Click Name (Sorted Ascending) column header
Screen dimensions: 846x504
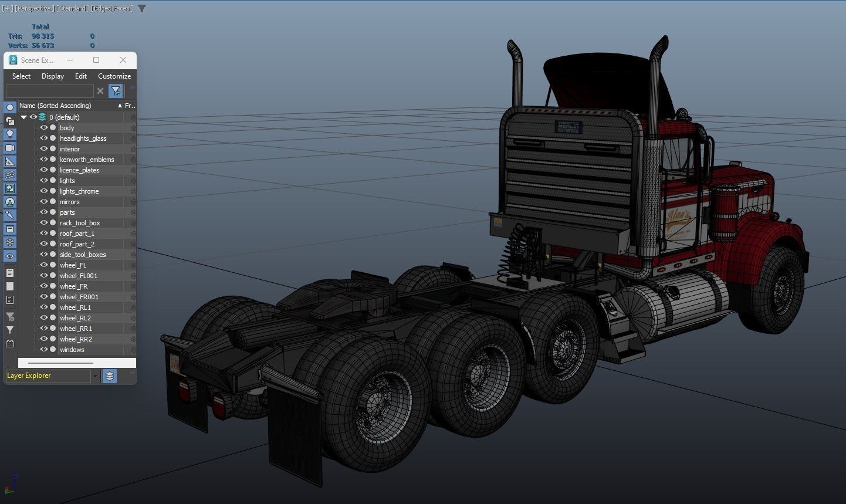70,106
